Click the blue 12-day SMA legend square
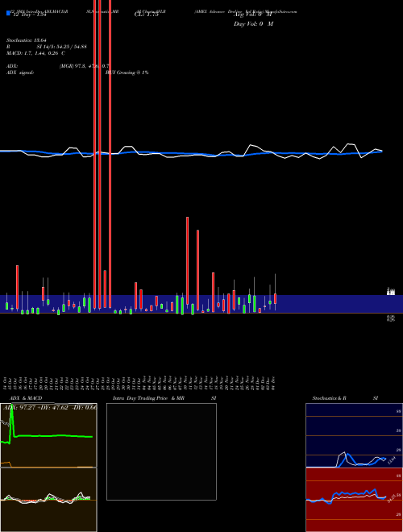403x532 pixels. tap(9, 13)
